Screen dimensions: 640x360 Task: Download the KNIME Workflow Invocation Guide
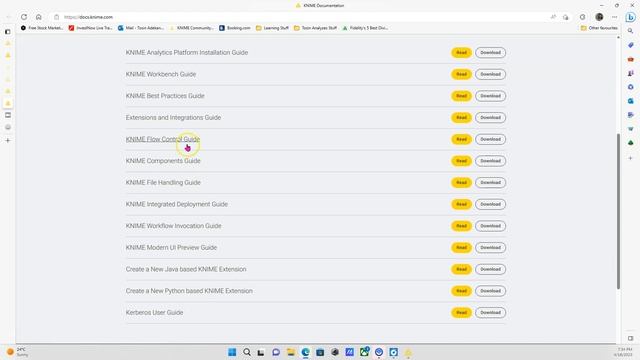(x=490, y=226)
